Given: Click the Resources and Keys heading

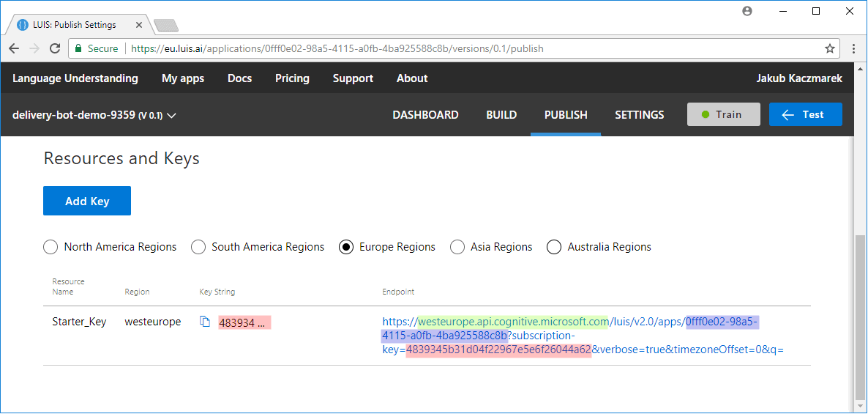Looking at the screenshot, I should 121,158.
